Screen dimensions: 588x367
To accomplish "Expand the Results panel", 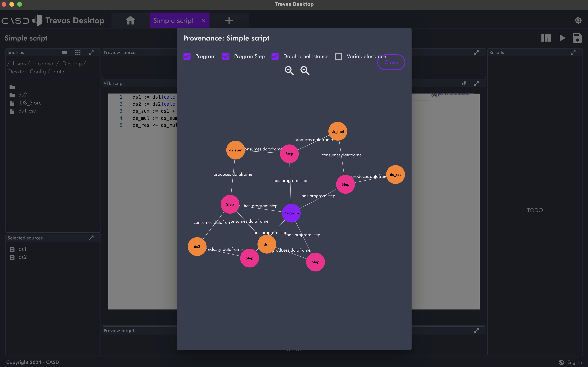I will [x=573, y=52].
